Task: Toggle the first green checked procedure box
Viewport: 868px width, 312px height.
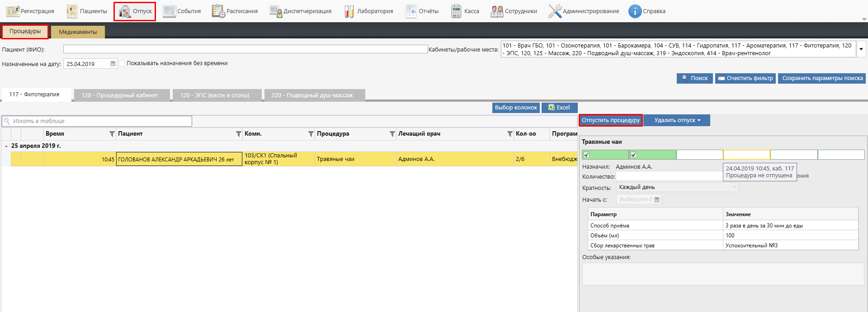Action: pos(586,155)
